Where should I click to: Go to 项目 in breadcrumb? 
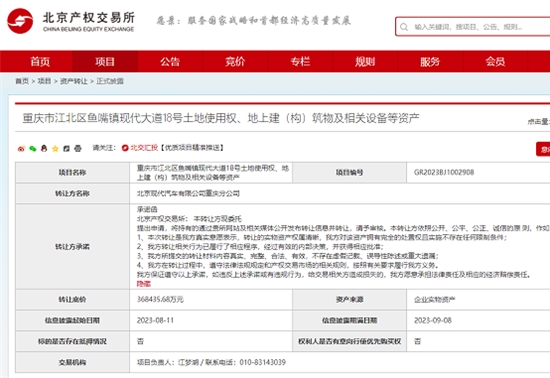pyautogui.click(x=44, y=81)
